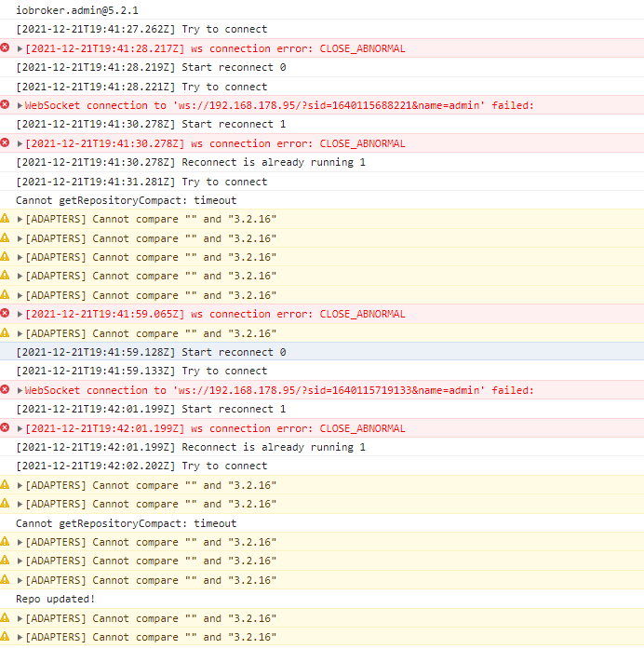This screenshot has height=649, width=644.
Task: Expand ADAPTERS warning directly below first getRepositoryCompact timeout
Action: [x=20, y=220]
